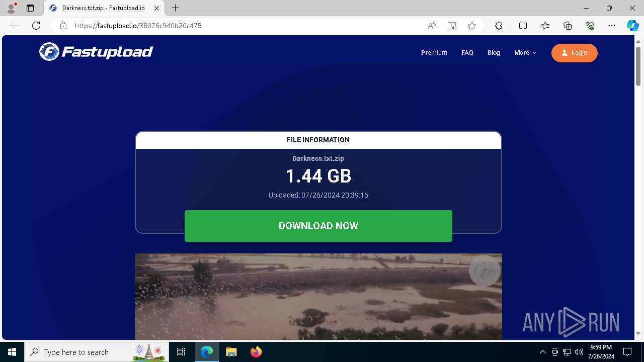
Task: Click scrollbar down arrow
Action: click(638, 333)
